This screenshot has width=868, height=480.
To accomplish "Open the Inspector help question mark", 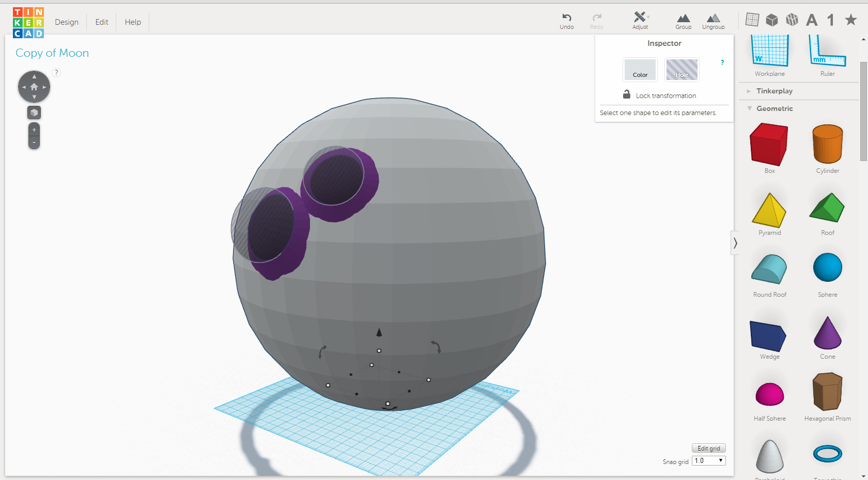I will (x=722, y=62).
